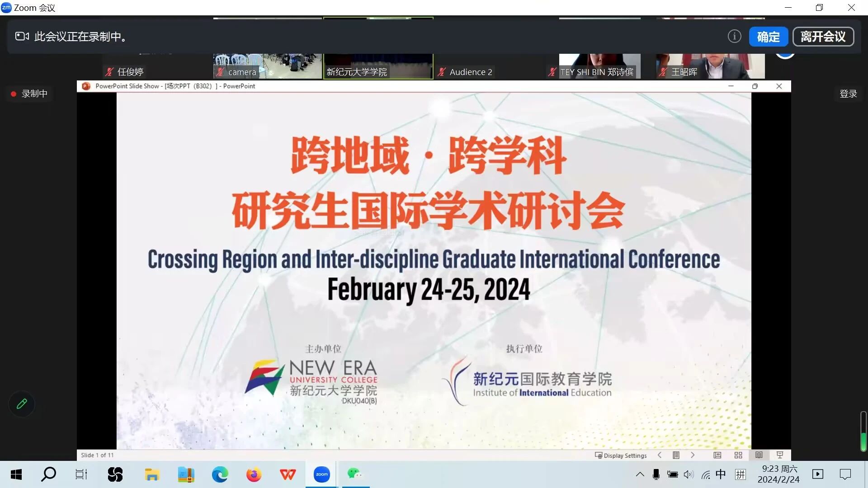The image size is (868, 488).
Task: Click the green annotation pencil icon
Action: tap(22, 404)
